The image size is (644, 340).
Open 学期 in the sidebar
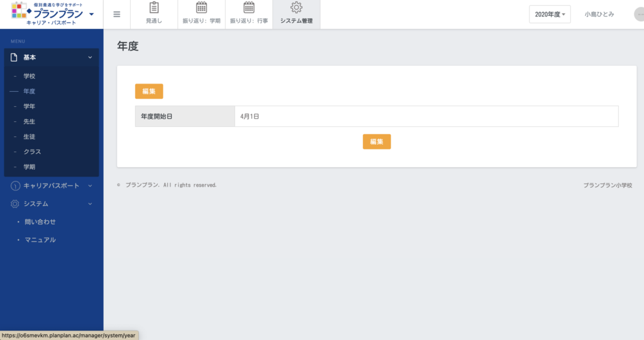[x=29, y=167]
